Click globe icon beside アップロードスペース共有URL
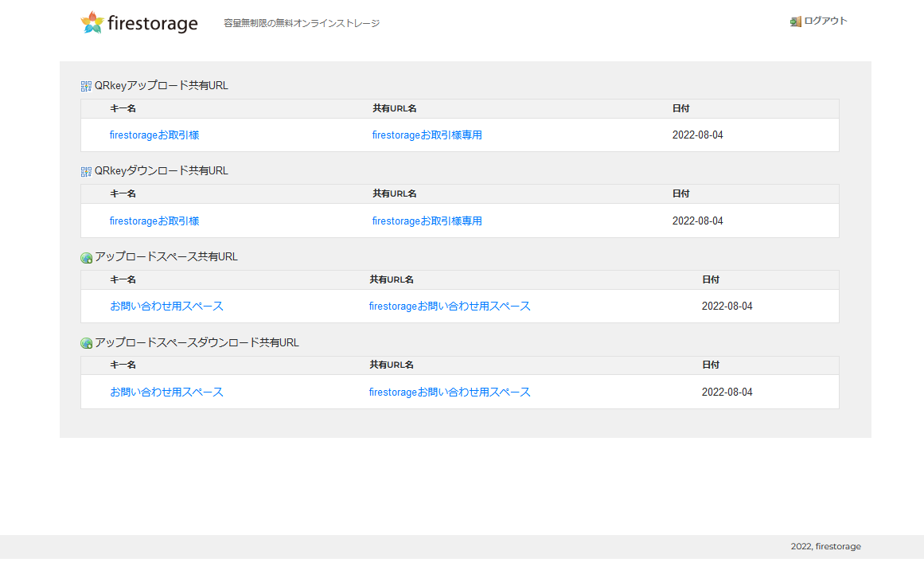Image resolution: width=924 pixels, height=578 pixels. coord(87,257)
